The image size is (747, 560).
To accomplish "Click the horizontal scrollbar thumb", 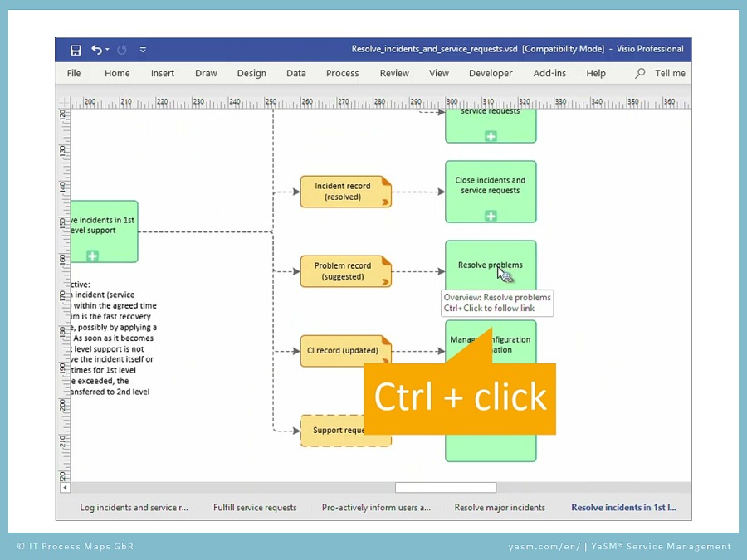I will pyautogui.click(x=446, y=487).
